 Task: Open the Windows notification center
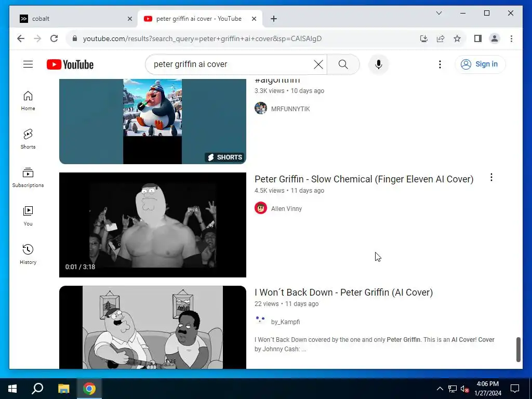coord(515,389)
